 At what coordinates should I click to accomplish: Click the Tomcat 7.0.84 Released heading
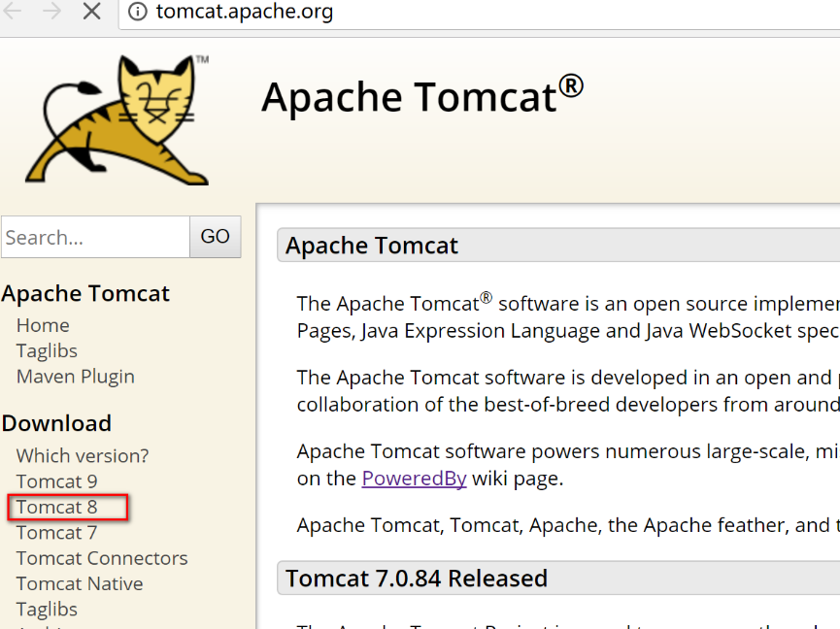417,579
